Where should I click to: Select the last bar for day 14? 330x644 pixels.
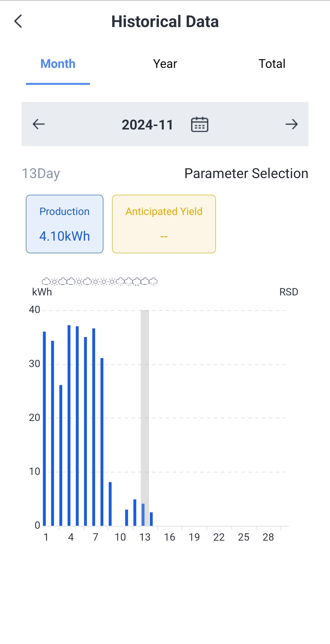(x=151, y=519)
